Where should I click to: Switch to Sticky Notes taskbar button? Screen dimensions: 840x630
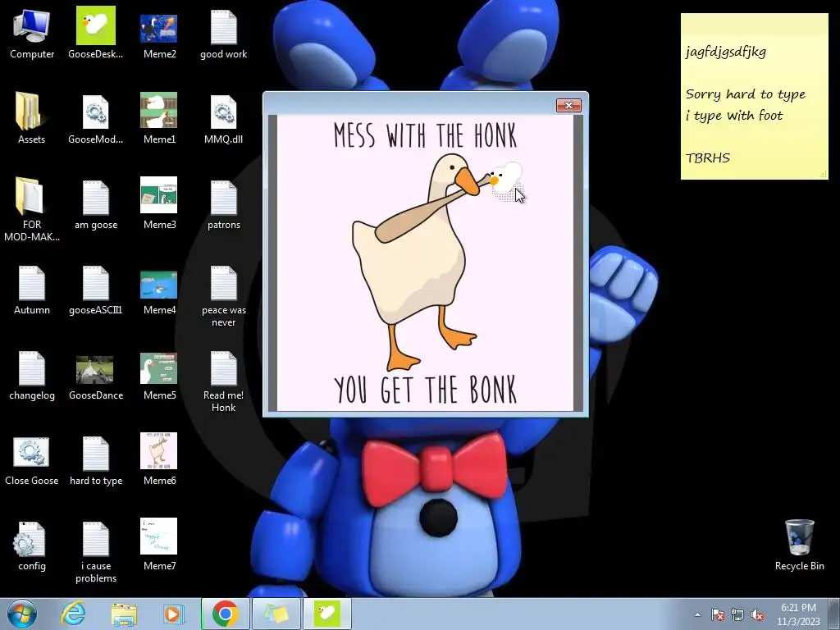pos(276,614)
